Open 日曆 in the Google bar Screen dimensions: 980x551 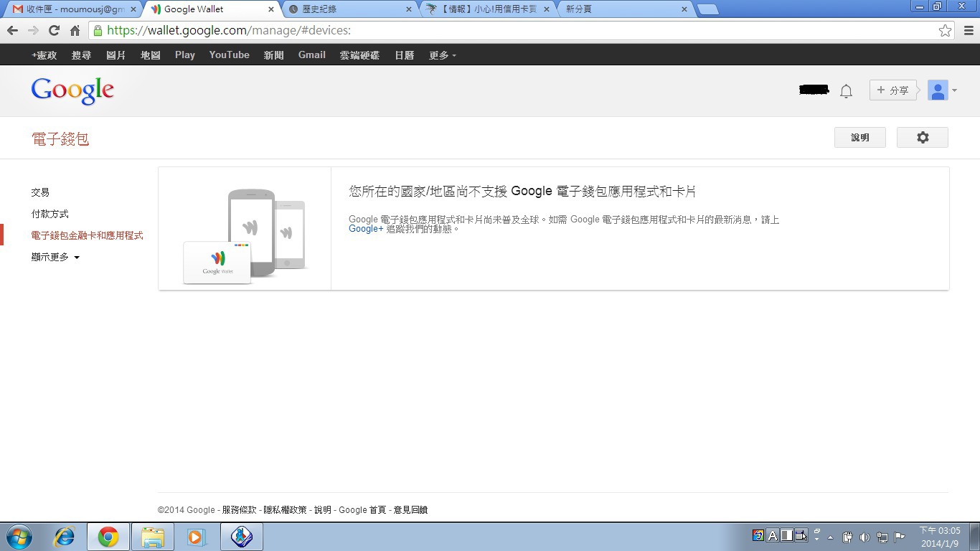click(404, 55)
